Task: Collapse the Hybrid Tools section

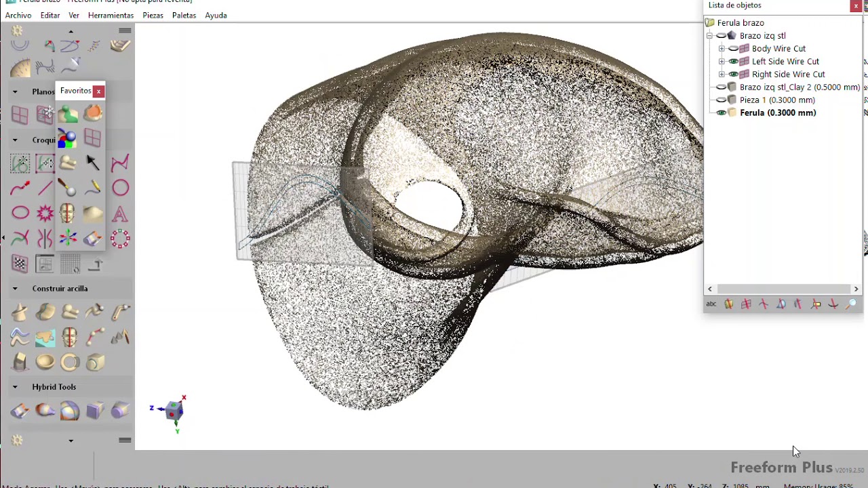Action: click(x=14, y=387)
